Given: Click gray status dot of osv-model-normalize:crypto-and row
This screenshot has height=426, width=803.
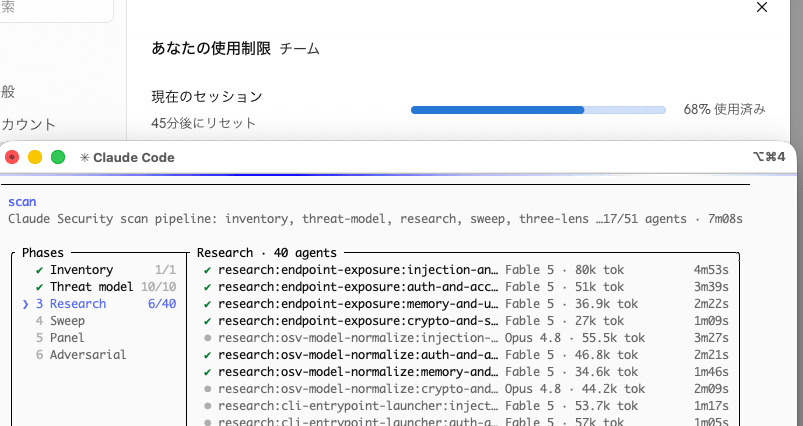Looking at the screenshot, I should pos(207,389).
